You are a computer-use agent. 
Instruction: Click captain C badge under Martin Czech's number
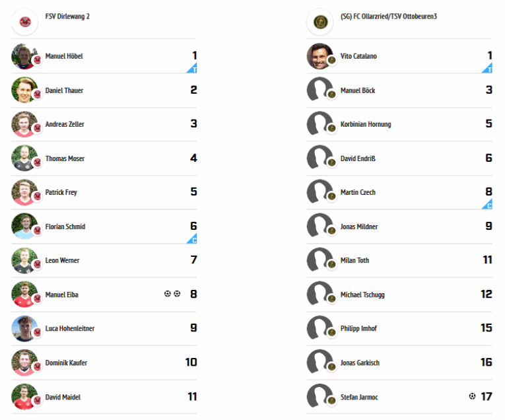[488, 204]
